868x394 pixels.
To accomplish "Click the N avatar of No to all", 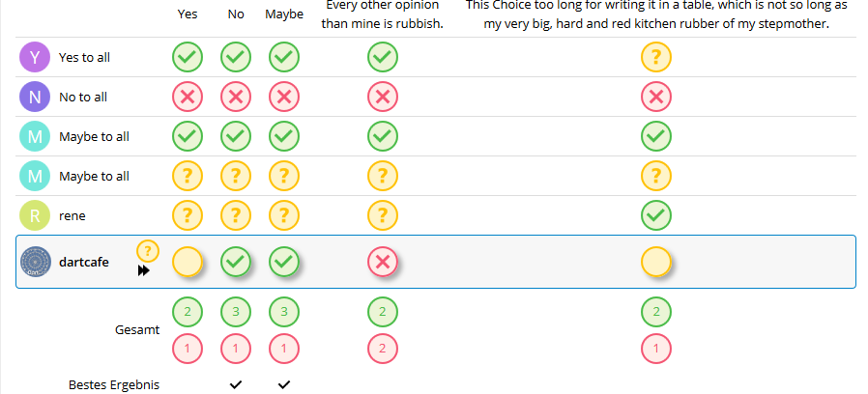I will (x=35, y=97).
